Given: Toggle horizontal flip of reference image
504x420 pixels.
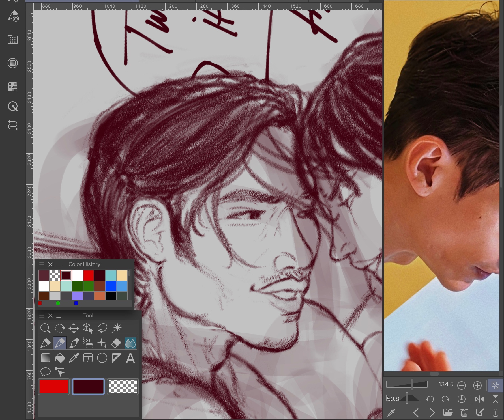Looking at the screenshot, I should pos(479,399).
